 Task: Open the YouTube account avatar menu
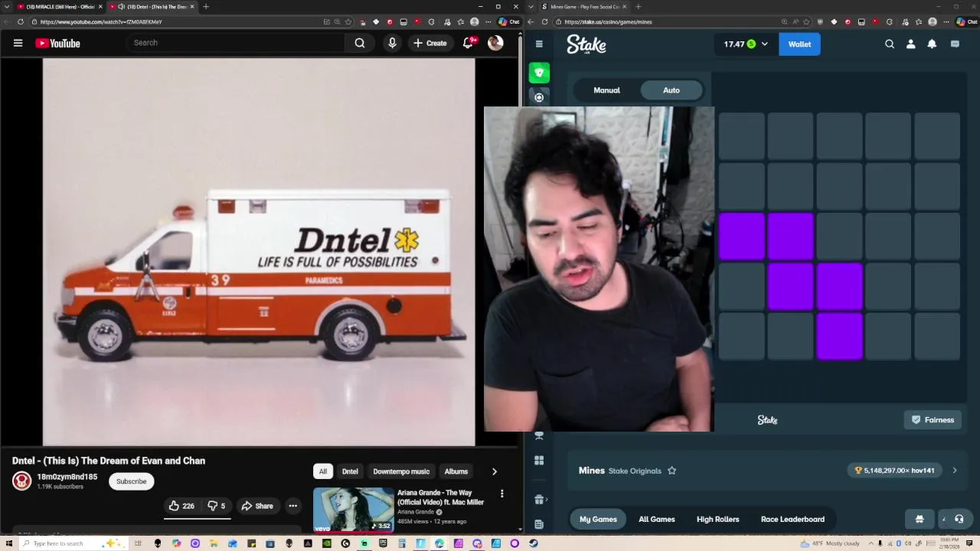coord(495,43)
